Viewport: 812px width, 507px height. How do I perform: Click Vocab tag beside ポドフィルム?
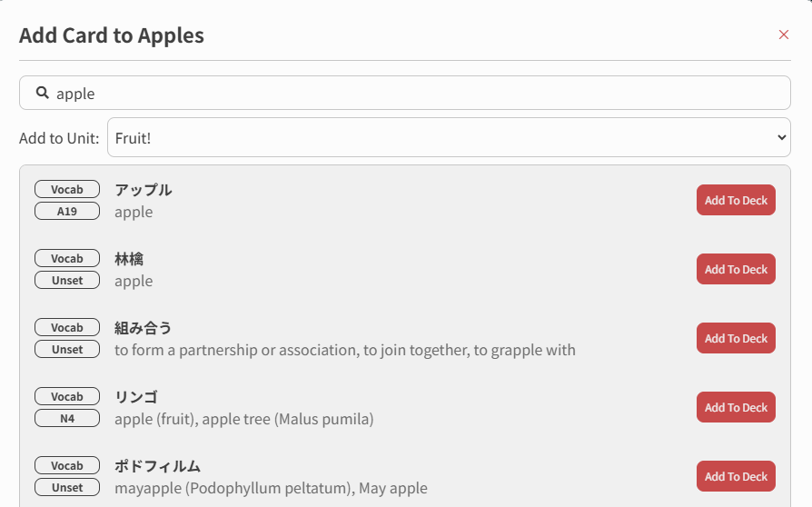pyautogui.click(x=67, y=465)
